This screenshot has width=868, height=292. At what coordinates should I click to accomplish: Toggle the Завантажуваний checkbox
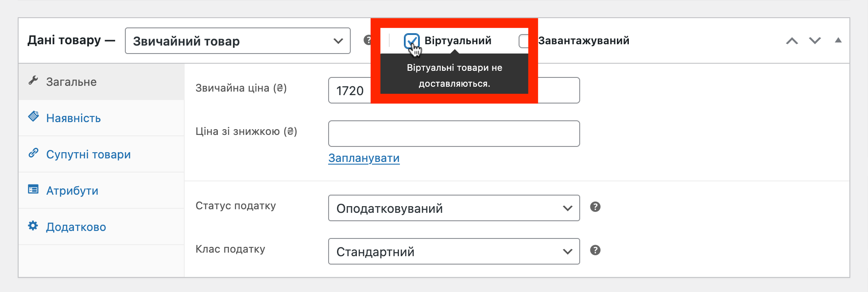pos(524,41)
